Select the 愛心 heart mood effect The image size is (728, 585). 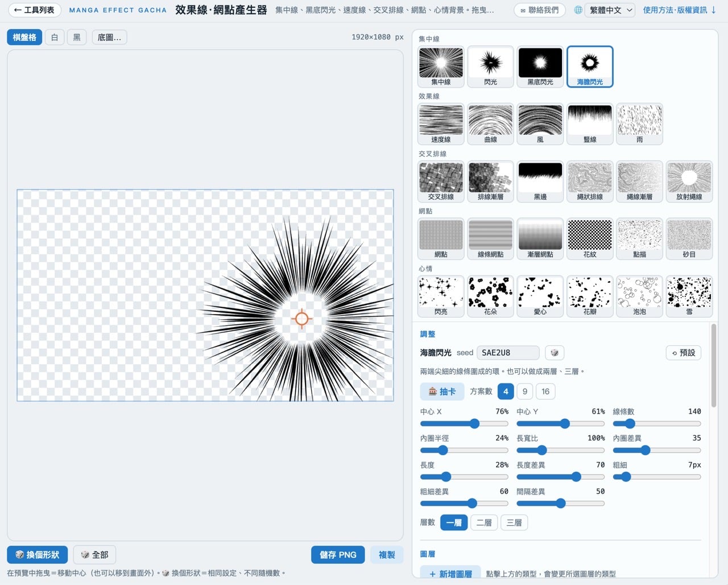point(540,296)
